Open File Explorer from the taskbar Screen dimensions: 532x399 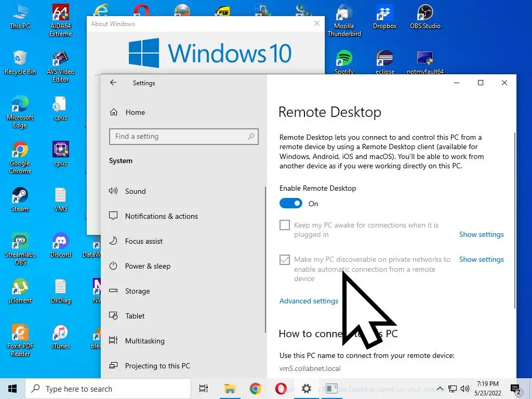(230, 389)
